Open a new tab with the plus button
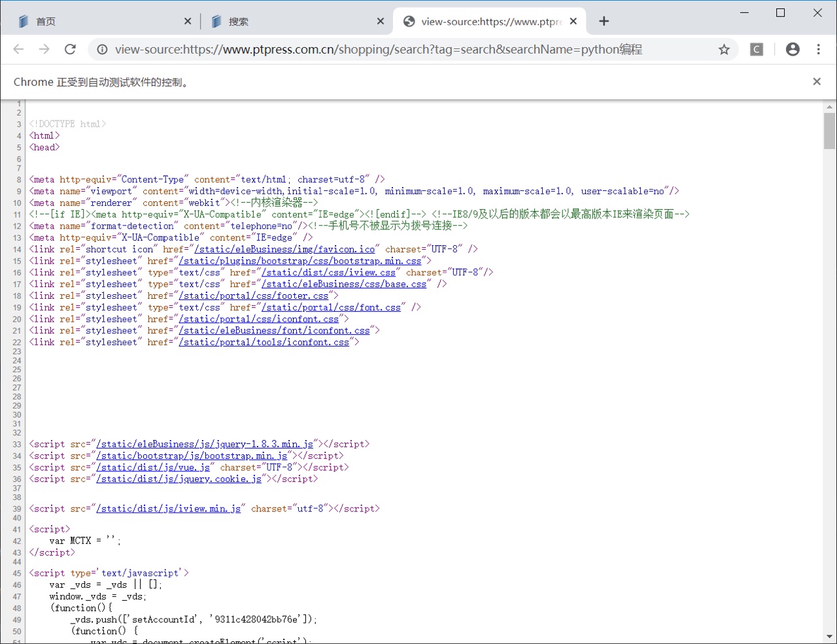Viewport: 837px width, 644px height. coord(604,22)
